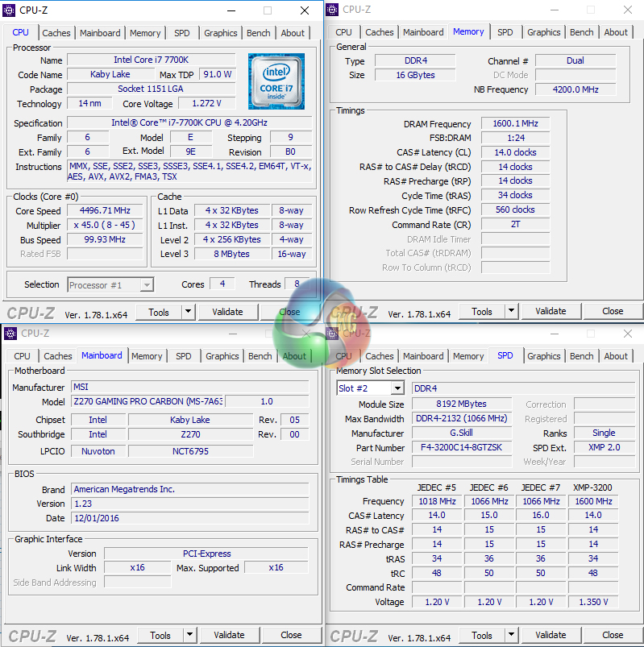Close the processor window using title bar X
The image size is (644, 647).
tap(305, 10)
